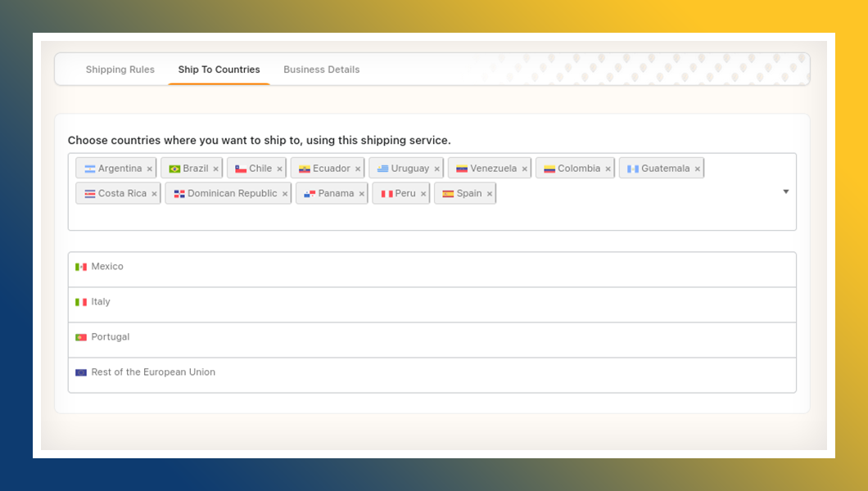
Task: Choose Mexico from the dropdown options
Action: pos(432,269)
